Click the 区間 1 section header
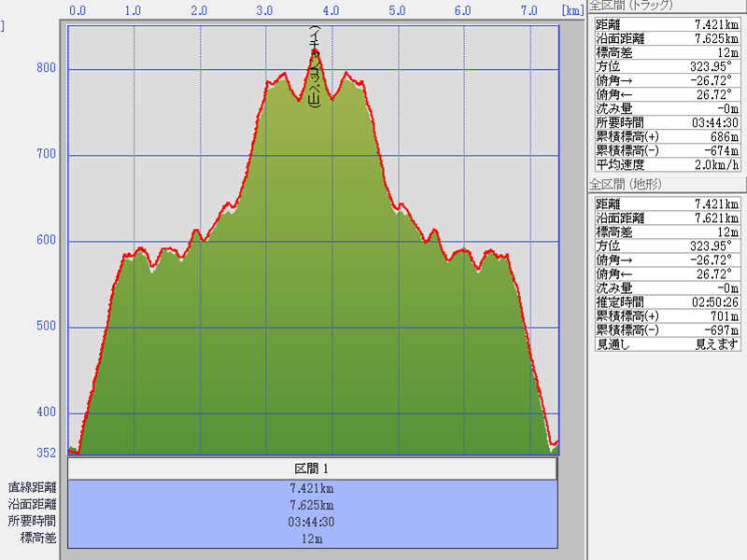Image resolution: width=747 pixels, height=560 pixels. (312, 469)
